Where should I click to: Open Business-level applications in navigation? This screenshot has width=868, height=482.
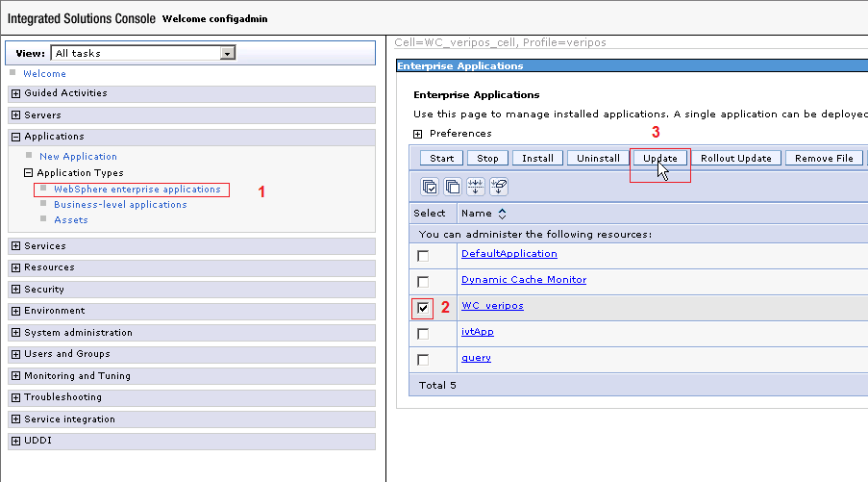(120, 205)
